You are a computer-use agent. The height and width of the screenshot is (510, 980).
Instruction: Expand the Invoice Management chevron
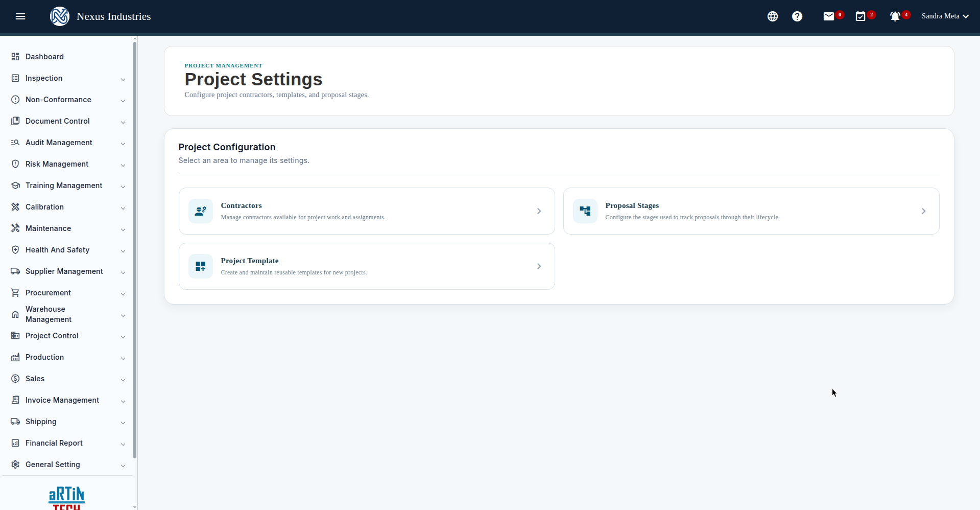123,401
